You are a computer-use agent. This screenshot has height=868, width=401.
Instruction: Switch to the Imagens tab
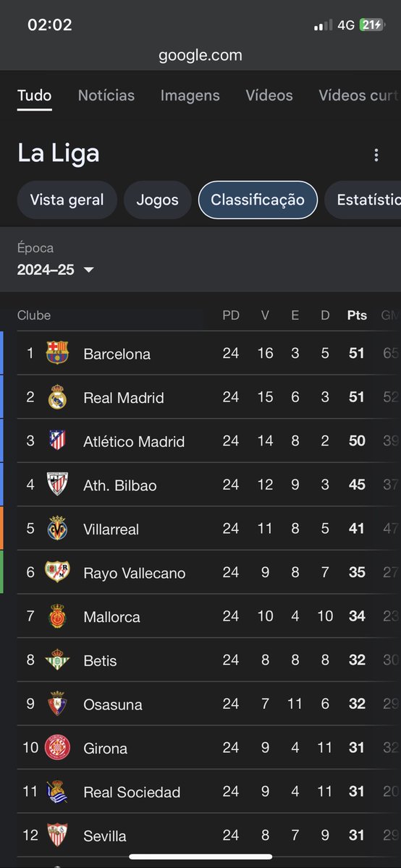pos(190,95)
